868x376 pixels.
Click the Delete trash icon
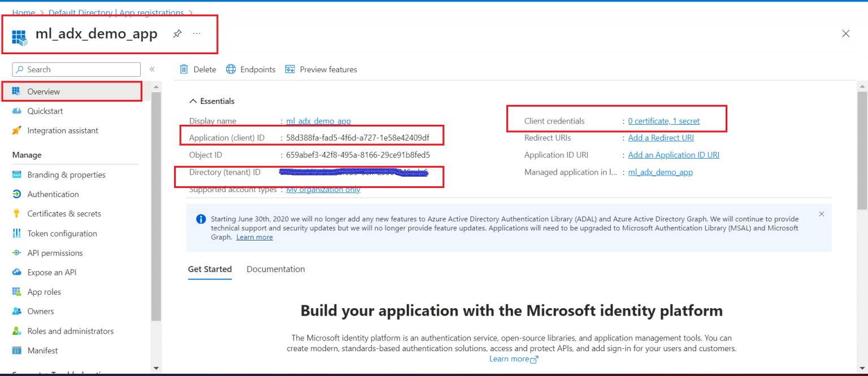(184, 69)
